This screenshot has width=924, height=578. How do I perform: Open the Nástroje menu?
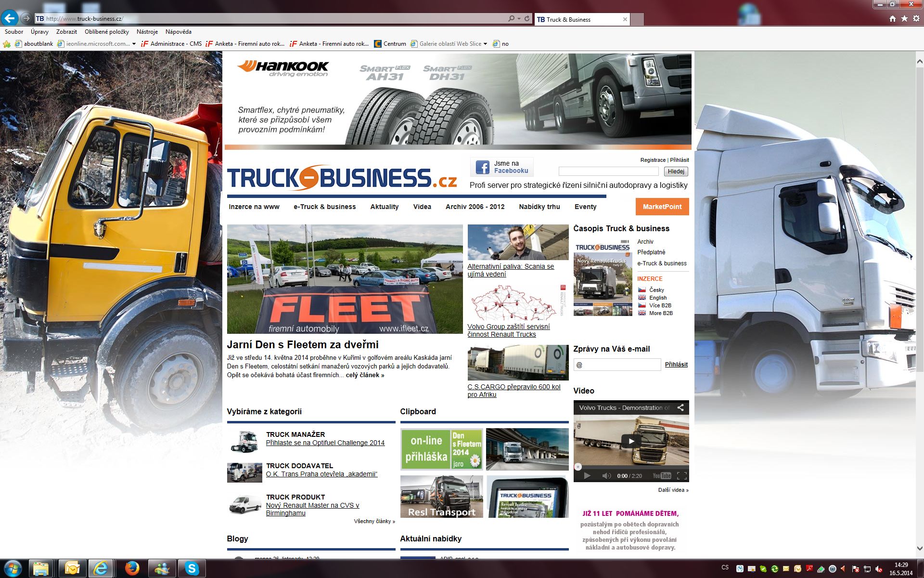click(x=147, y=32)
